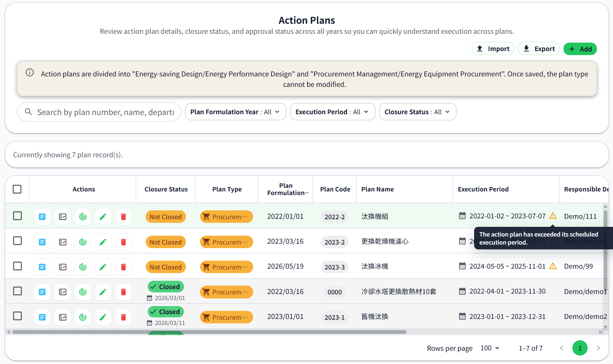
Task: Edit plan 2023-1 with pencil icon
Action: pyautogui.click(x=103, y=317)
